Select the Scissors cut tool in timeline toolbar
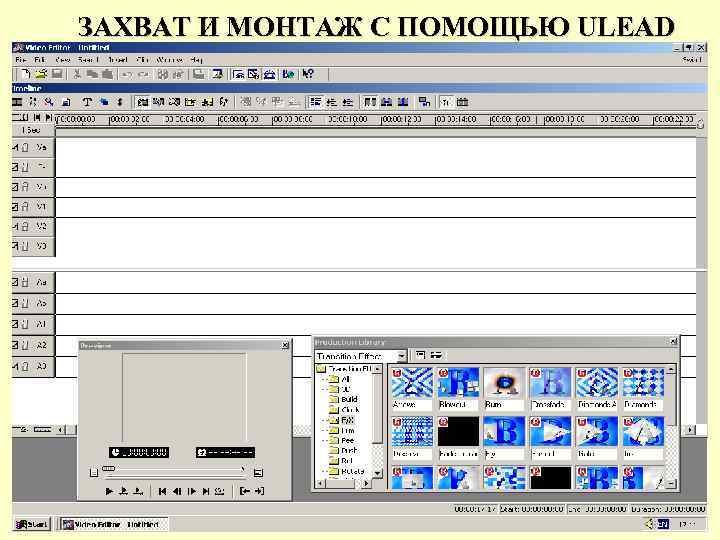This screenshot has width=720, height=540. point(33,102)
